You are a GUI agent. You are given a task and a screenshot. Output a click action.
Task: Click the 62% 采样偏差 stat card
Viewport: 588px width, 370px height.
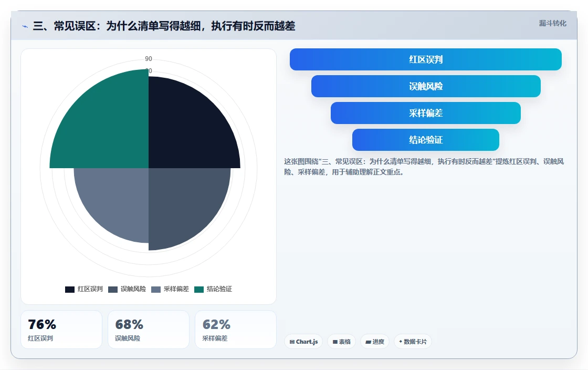(236, 330)
